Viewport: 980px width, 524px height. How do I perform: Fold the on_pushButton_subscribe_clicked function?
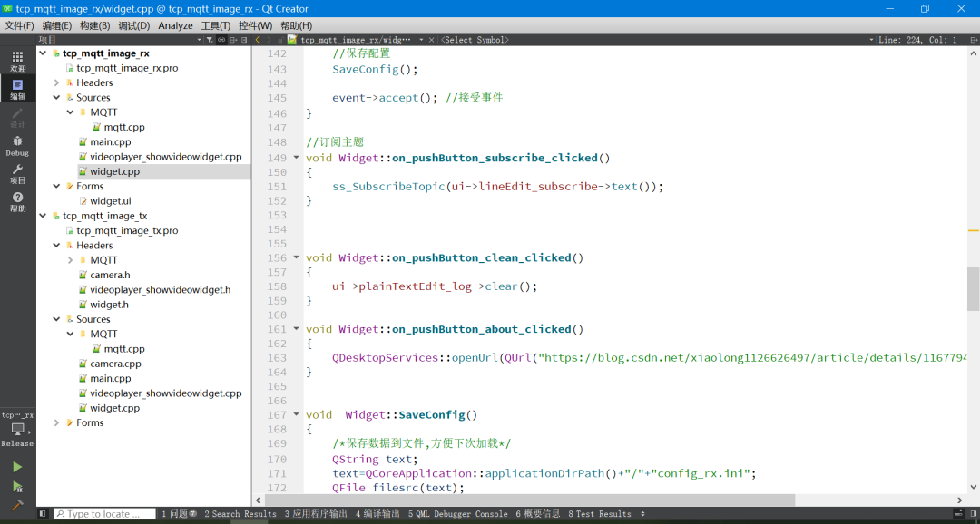(297, 158)
